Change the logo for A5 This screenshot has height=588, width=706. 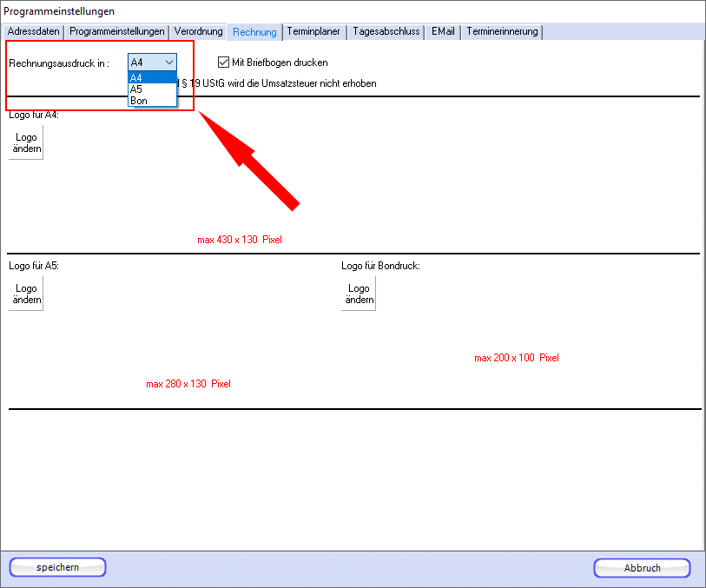[x=26, y=294]
